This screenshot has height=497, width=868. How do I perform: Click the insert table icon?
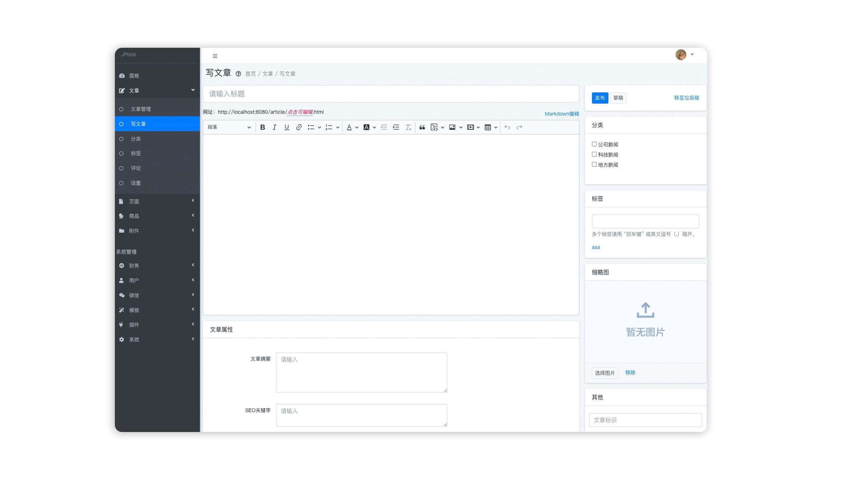click(487, 127)
